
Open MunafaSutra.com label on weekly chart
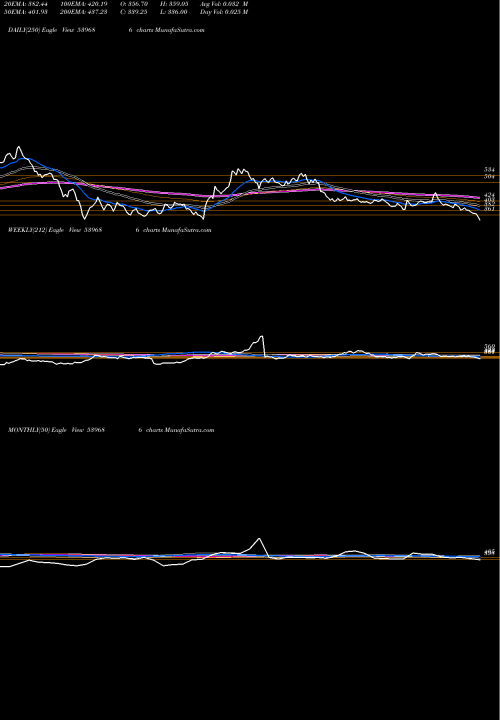pyautogui.click(x=187, y=230)
